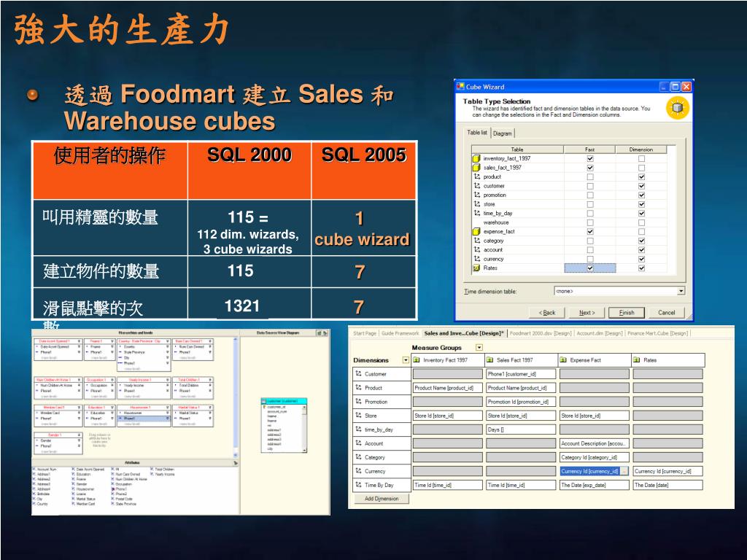
Task: Open the Time dimension table dropdown
Action: click(x=681, y=291)
